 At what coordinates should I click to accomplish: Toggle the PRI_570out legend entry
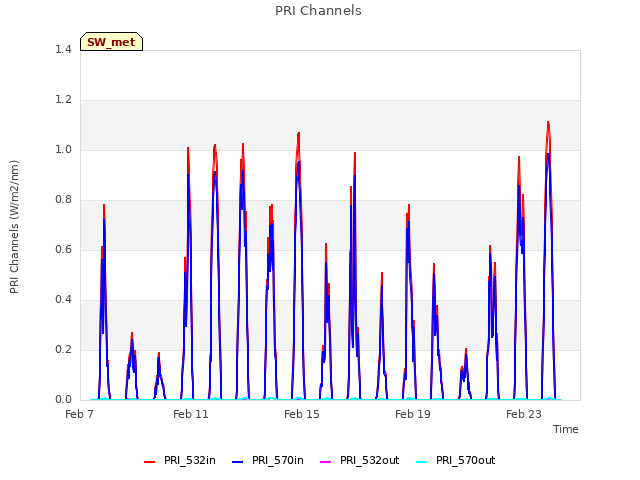tap(456, 460)
